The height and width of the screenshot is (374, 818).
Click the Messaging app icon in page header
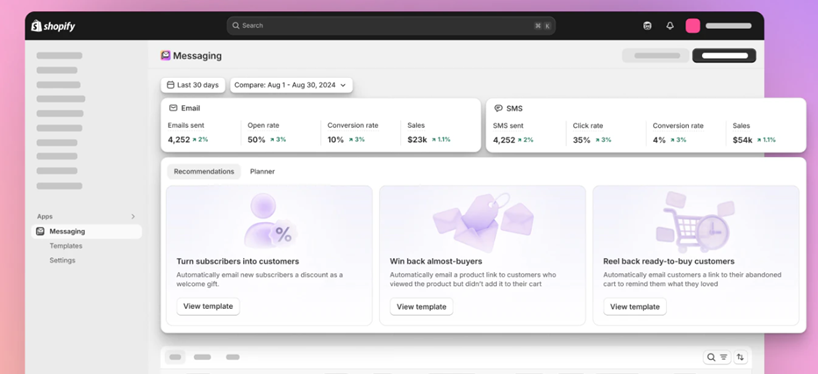[x=165, y=55]
